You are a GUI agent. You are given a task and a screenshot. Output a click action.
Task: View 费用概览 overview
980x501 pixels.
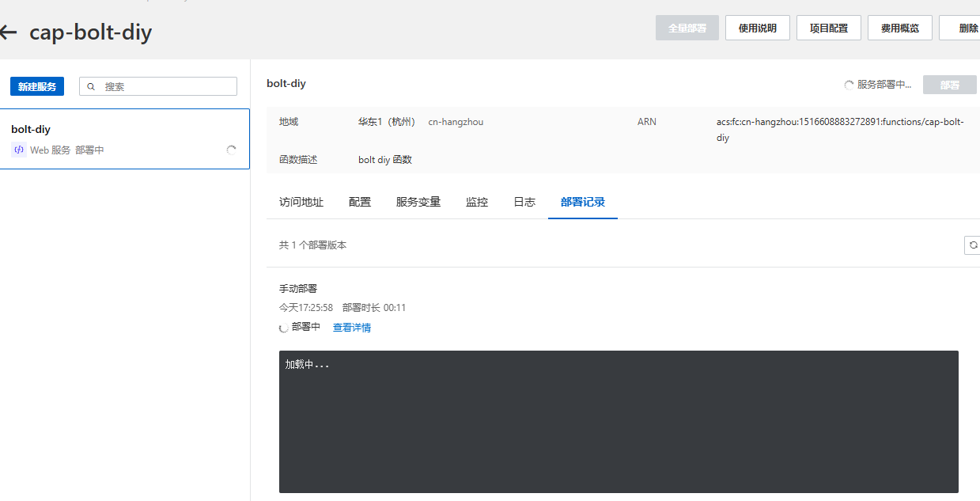(899, 28)
